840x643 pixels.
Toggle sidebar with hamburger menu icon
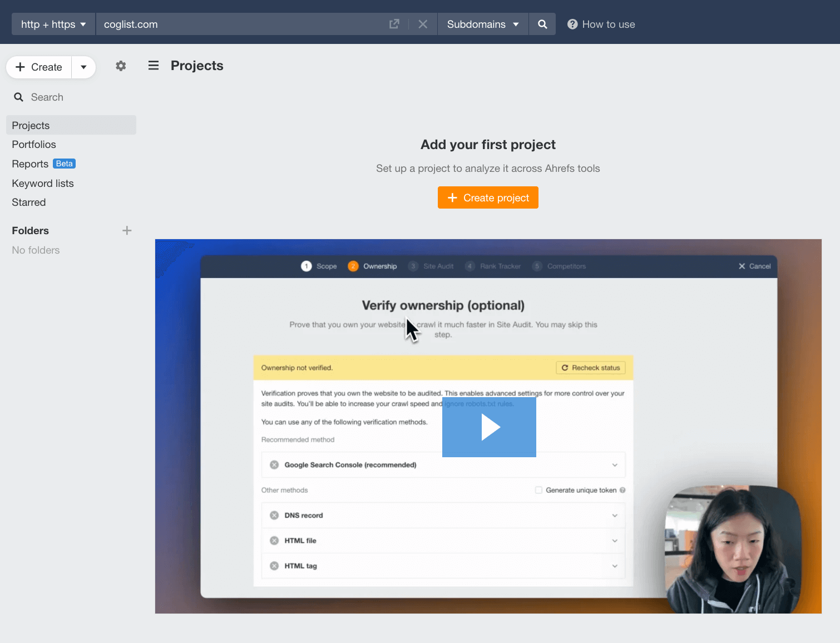[x=154, y=66]
